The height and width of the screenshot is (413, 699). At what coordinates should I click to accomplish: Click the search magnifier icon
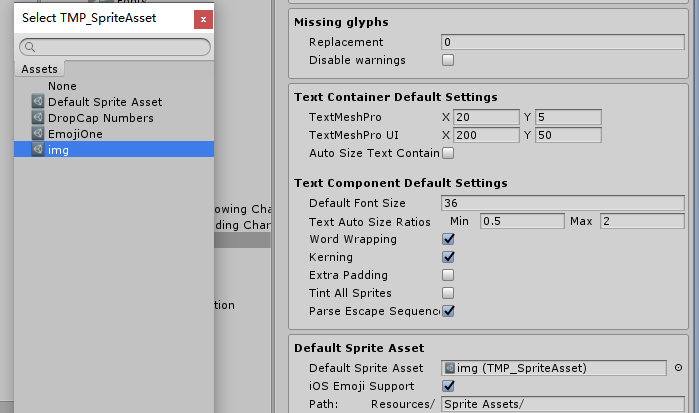(30, 47)
